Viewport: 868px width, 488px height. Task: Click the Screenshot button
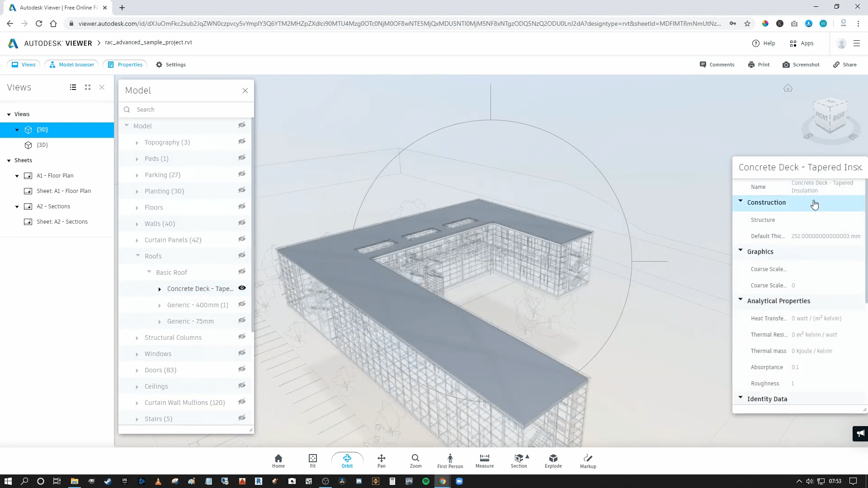[801, 65]
